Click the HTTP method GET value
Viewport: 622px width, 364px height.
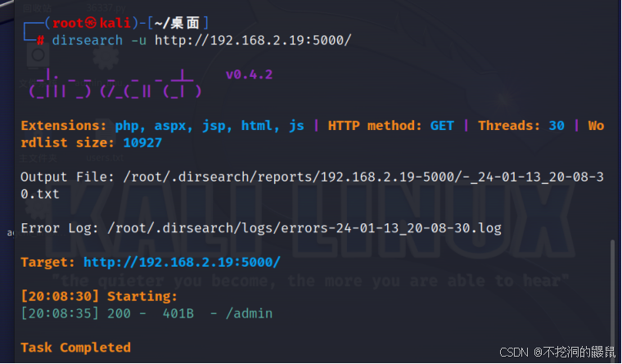pyautogui.click(x=442, y=126)
